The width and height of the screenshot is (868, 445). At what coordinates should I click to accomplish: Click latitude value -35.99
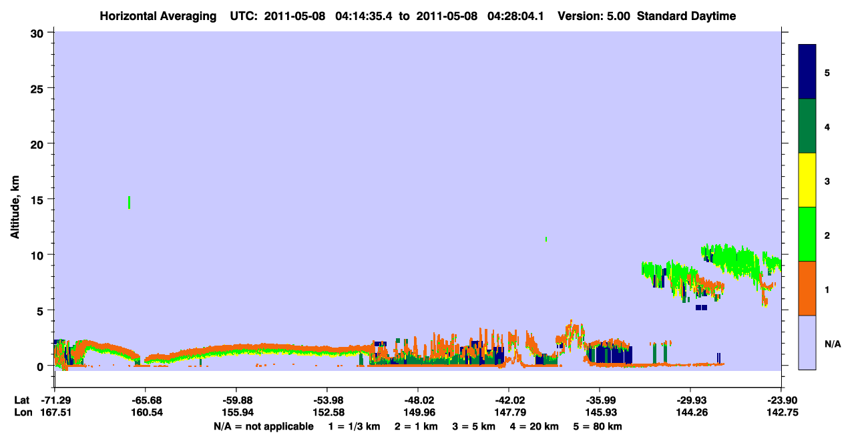[600, 400]
